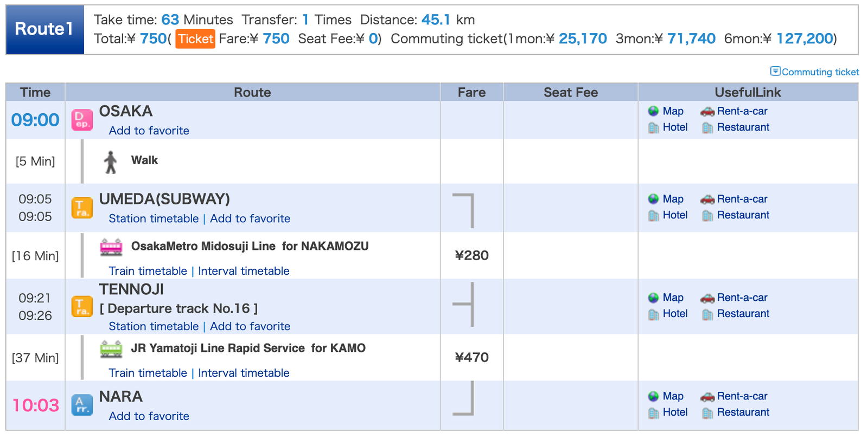The height and width of the screenshot is (439, 868).
Task: Open Station timetable for TENNOJI
Action: (x=154, y=326)
